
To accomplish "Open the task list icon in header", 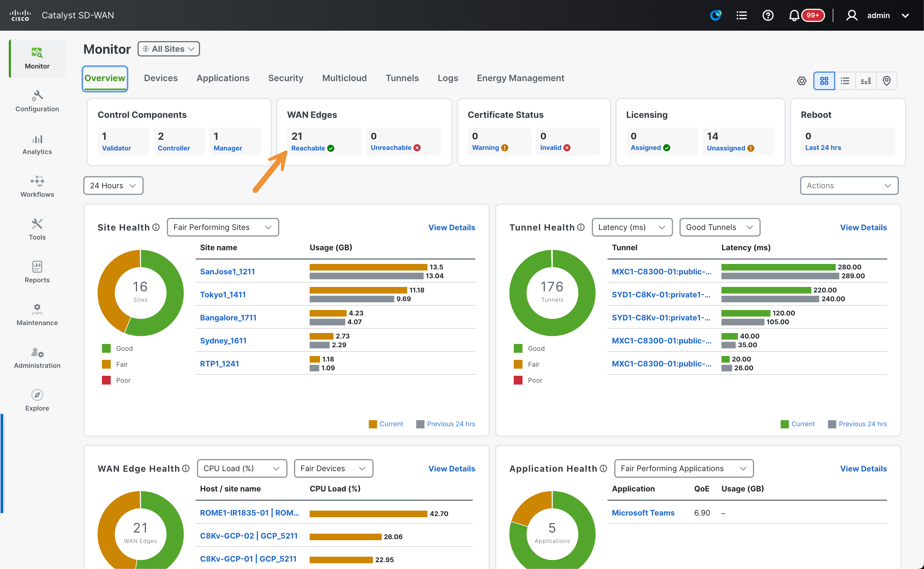I will point(742,15).
